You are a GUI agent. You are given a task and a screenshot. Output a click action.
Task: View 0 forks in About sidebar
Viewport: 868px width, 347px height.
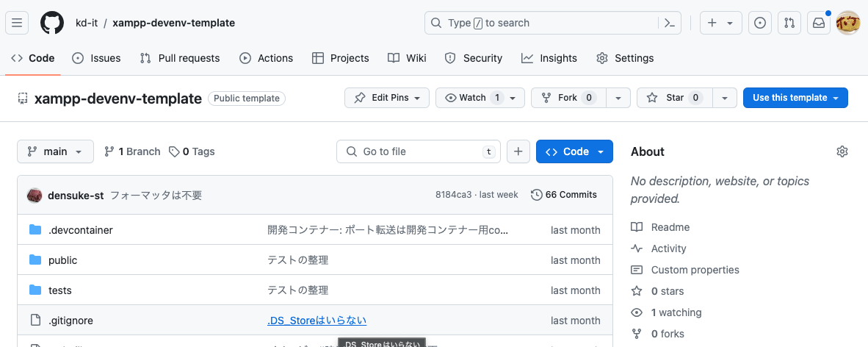coord(658,334)
